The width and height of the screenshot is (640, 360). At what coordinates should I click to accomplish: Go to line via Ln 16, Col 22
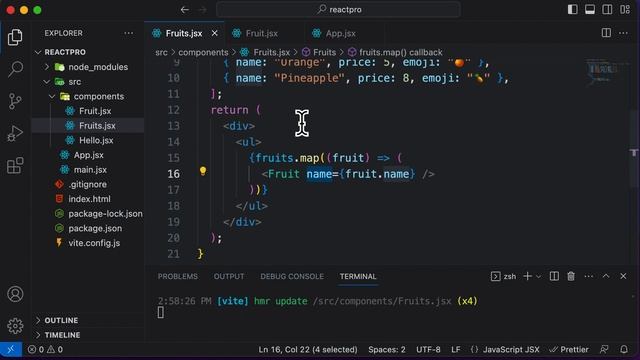(x=308, y=349)
